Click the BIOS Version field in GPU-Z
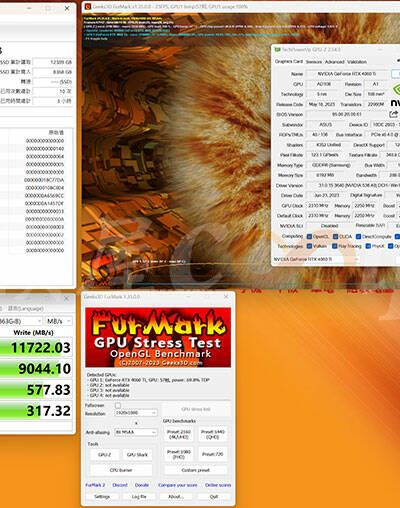Viewport: 400px width, 508px height. click(x=347, y=114)
